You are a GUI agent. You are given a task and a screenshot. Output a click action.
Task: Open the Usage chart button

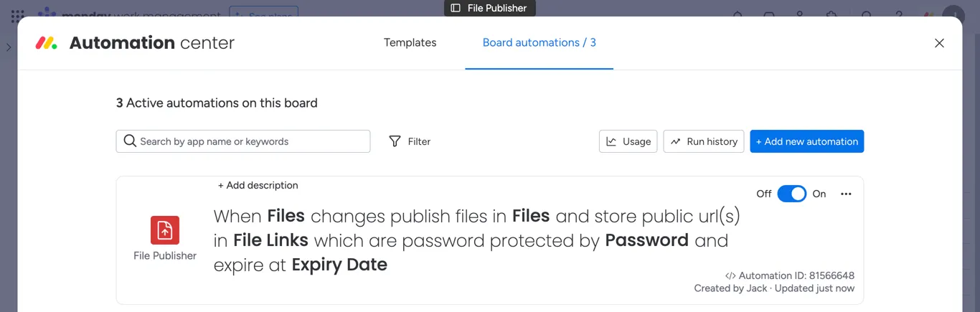(628, 141)
